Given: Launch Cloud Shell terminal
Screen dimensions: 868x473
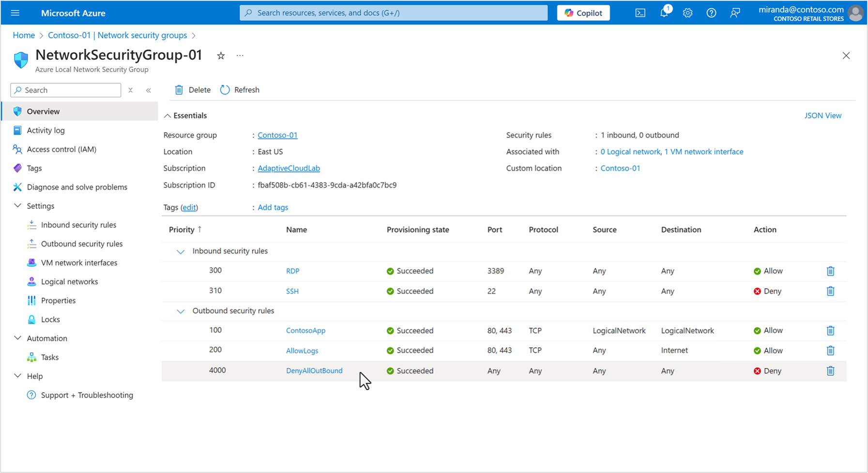Looking at the screenshot, I should pyautogui.click(x=640, y=13).
